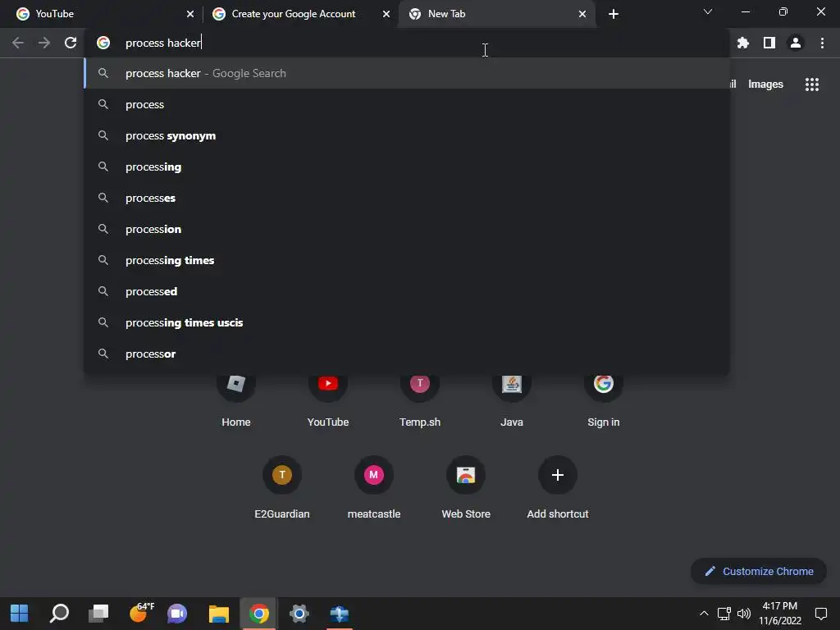
Task: Open the Chat app on taskbar
Action: coord(177,614)
